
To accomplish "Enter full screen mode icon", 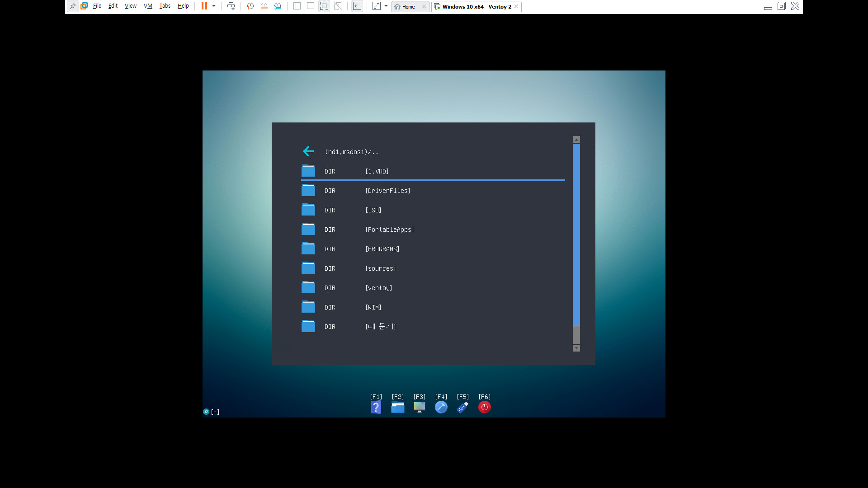I will pyautogui.click(x=324, y=6).
